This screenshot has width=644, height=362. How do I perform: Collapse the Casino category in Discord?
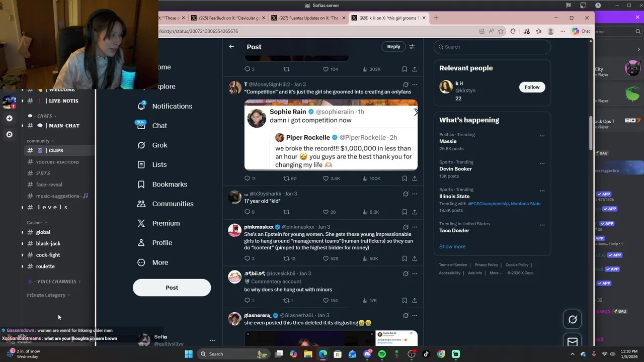pos(37,223)
